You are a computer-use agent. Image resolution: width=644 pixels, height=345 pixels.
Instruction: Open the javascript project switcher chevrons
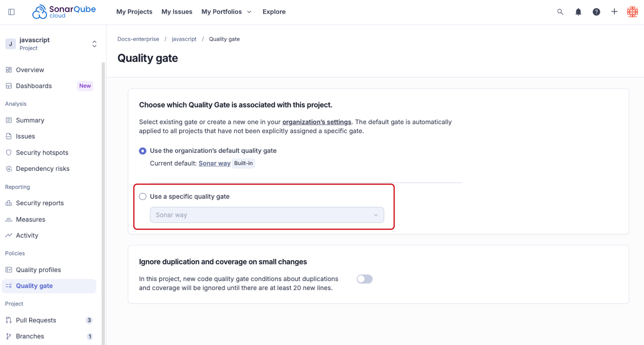(94, 44)
